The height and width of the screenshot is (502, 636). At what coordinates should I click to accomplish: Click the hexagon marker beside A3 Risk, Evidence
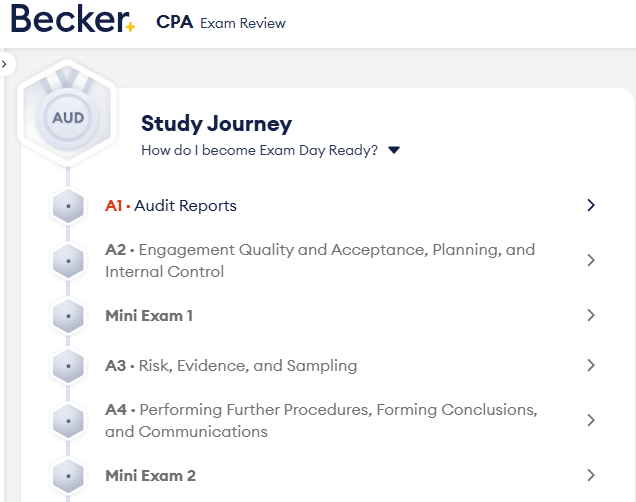[x=68, y=366]
